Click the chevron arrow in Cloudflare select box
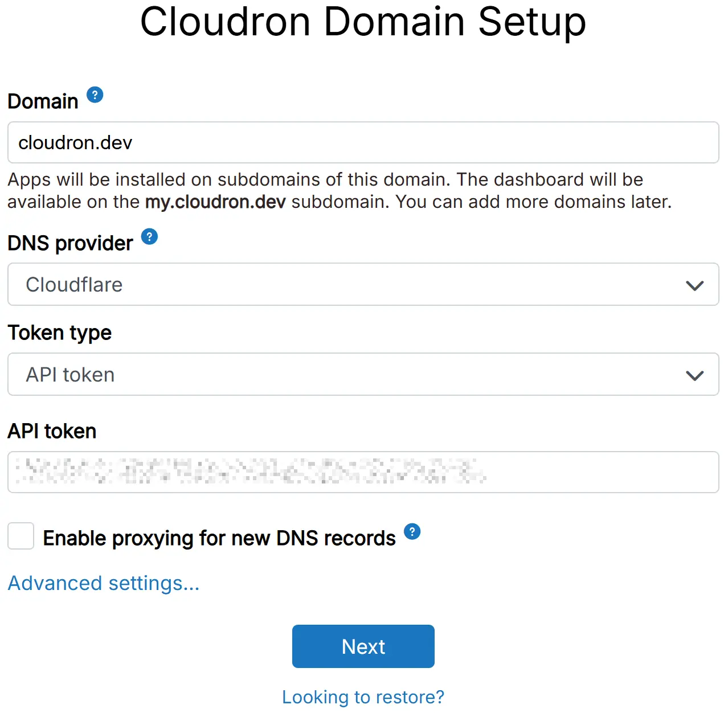 [x=694, y=285]
